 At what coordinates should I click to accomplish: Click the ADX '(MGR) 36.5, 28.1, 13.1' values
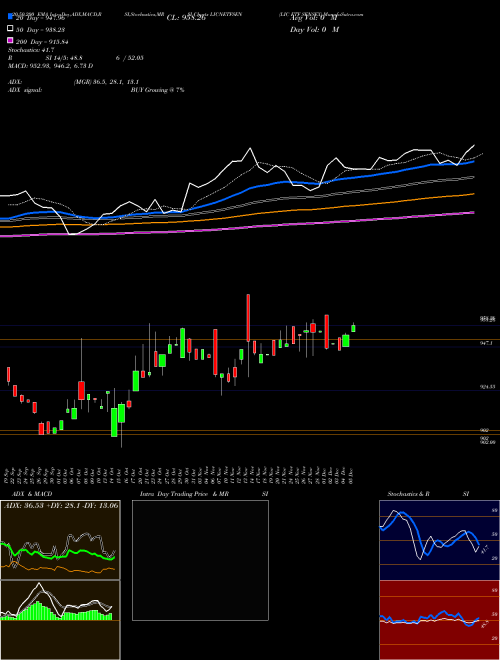[x=106, y=82]
